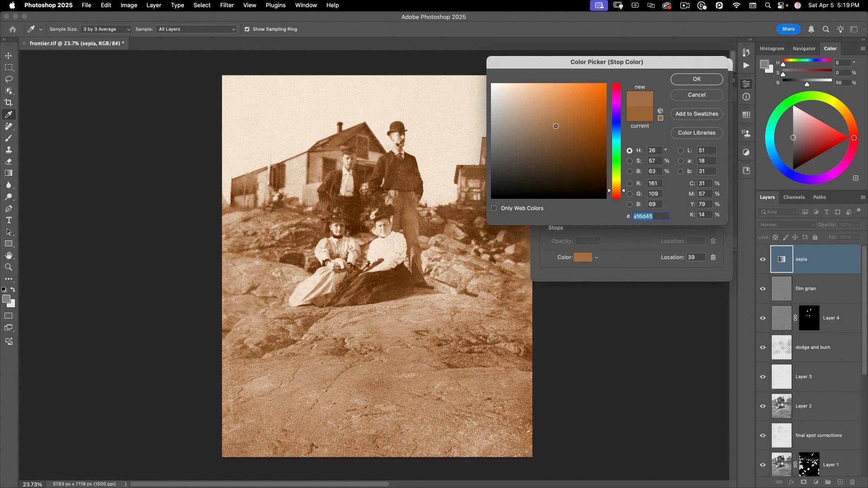Open the Sample All Layers dropdown

click(196, 29)
